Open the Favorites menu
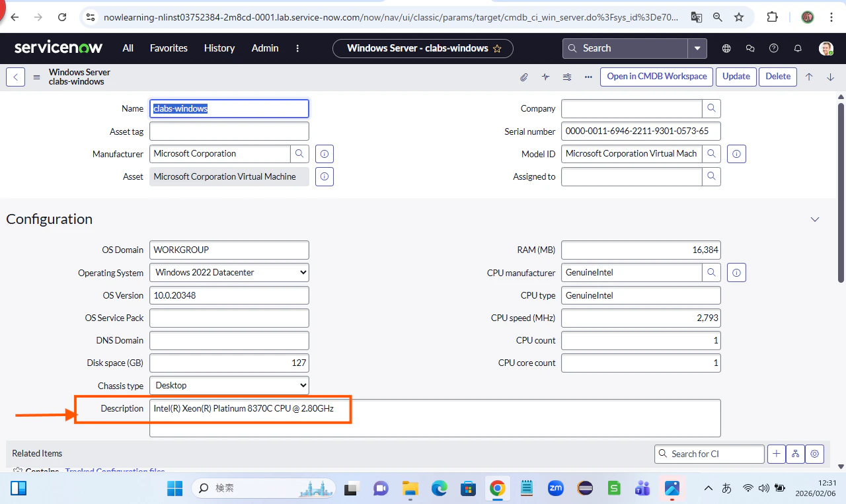The image size is (846, 504). coord(169,48)
